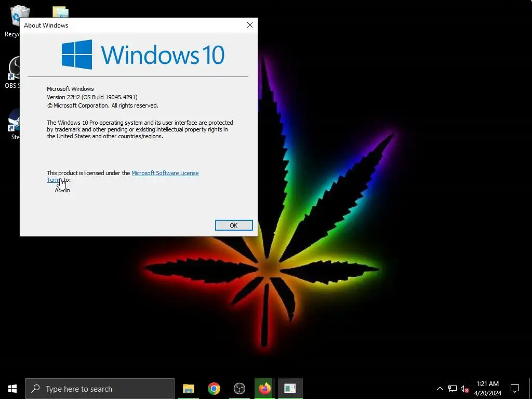Open the network status tray icon
This screenshot has width=532, height=399.
tap(453, 389)
